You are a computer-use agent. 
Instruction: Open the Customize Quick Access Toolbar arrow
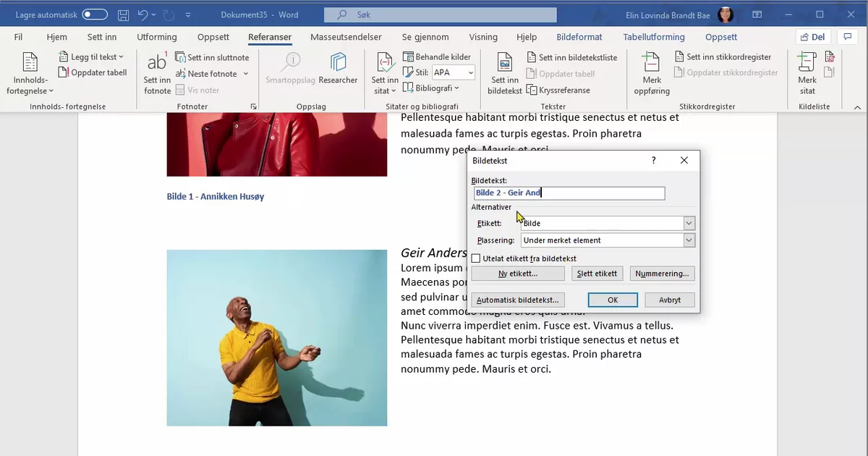[188, 14]
